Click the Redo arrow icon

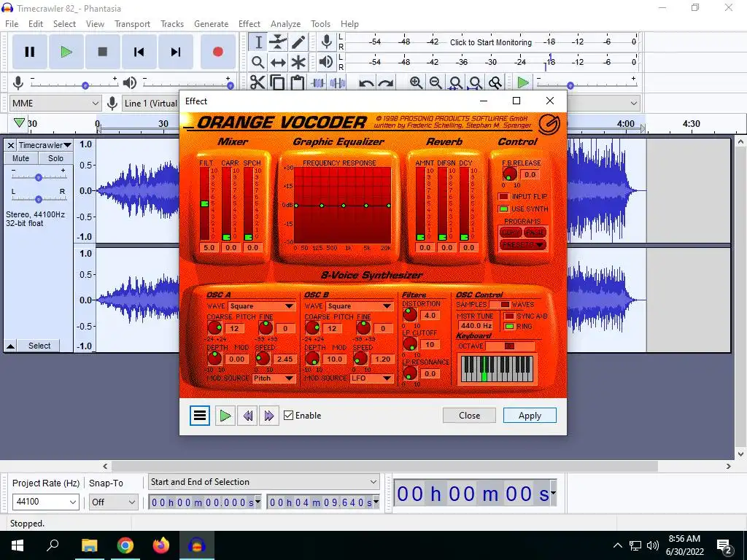click(x=386, y=83)
